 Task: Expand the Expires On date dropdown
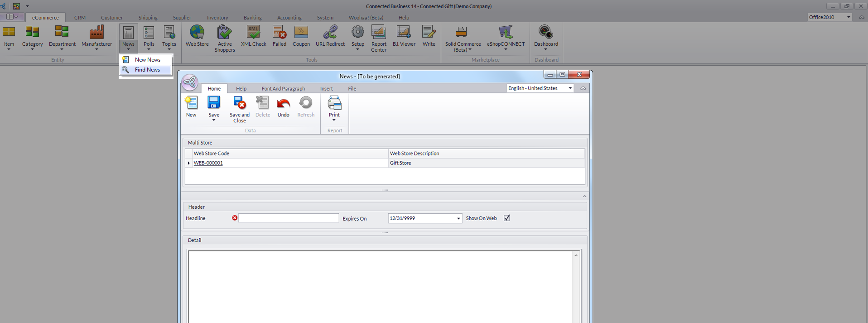coord(458,218)
